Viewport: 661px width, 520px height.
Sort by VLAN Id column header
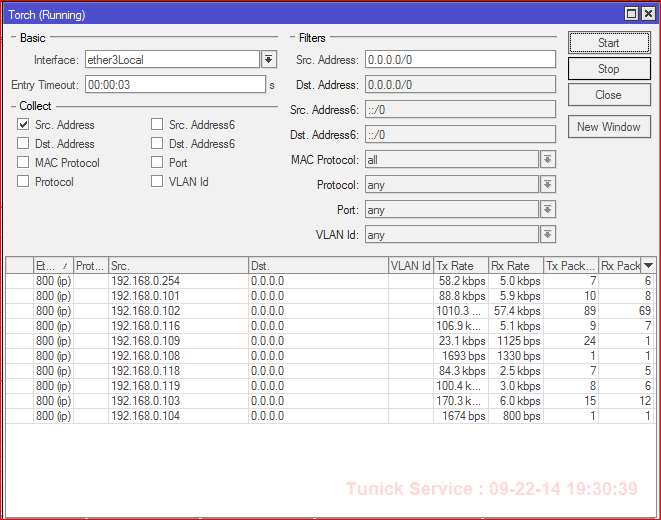pos(411,266)
